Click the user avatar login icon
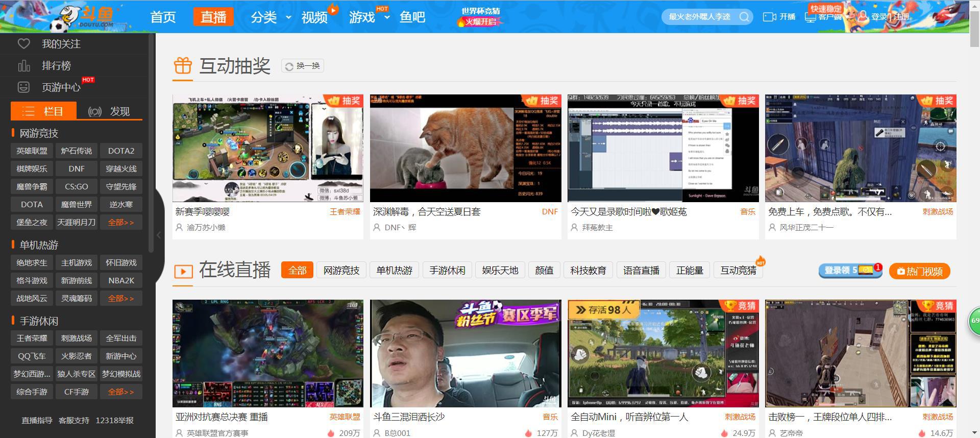 pos(863,17)
